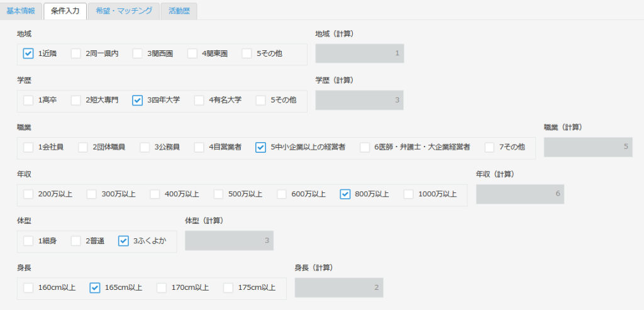Uncheck the 3ふくよか checkbox
Image resolution: width=644 pixels, height=310 pixels.
123,241
